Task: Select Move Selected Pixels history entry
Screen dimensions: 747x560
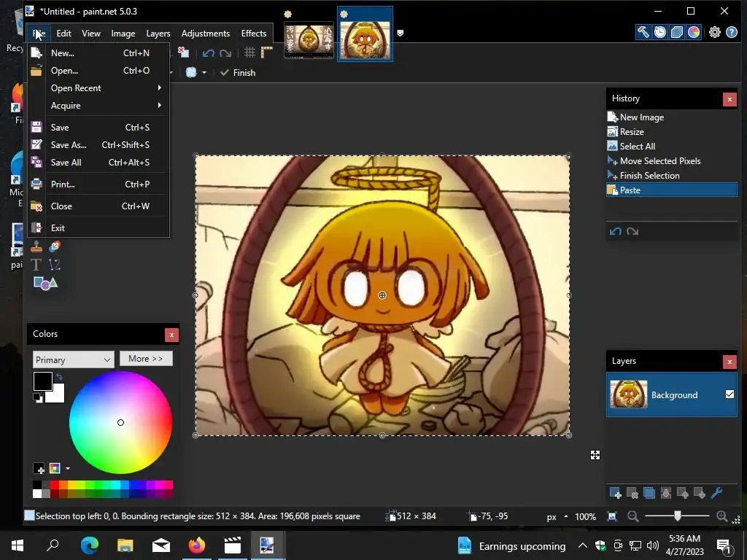Action: point(671,161)
